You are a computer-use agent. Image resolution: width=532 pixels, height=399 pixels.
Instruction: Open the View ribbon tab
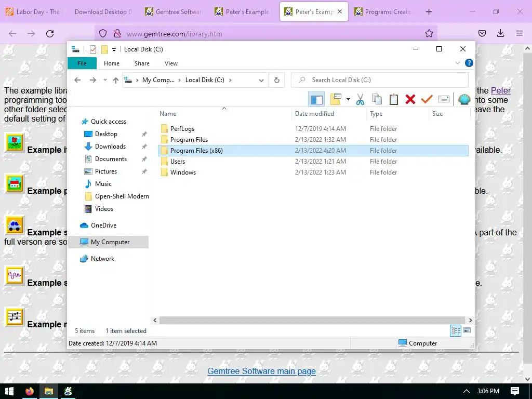[171, 63]
